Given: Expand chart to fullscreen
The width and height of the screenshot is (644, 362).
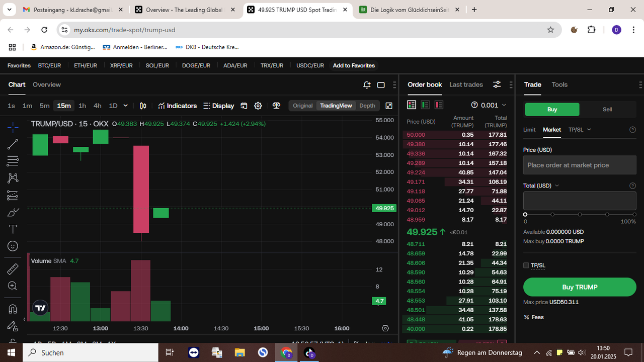Looking at the screenshot, I should click(x=389, y=106).
